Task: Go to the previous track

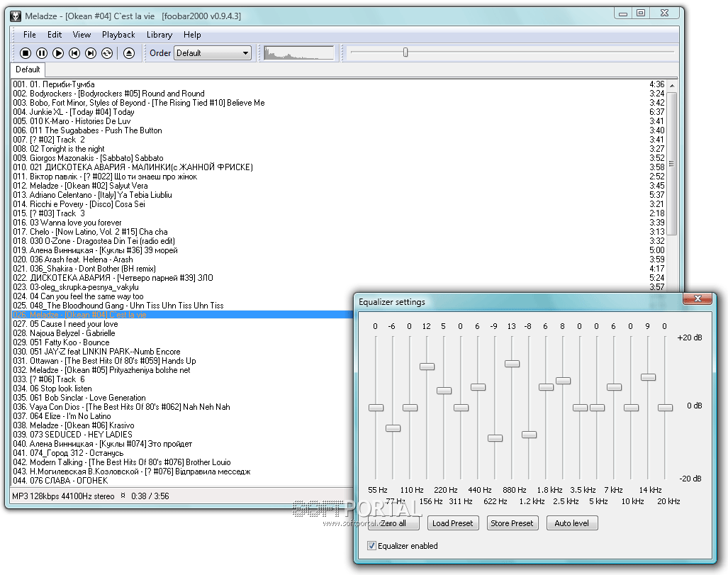Action: tap(74, 53)
